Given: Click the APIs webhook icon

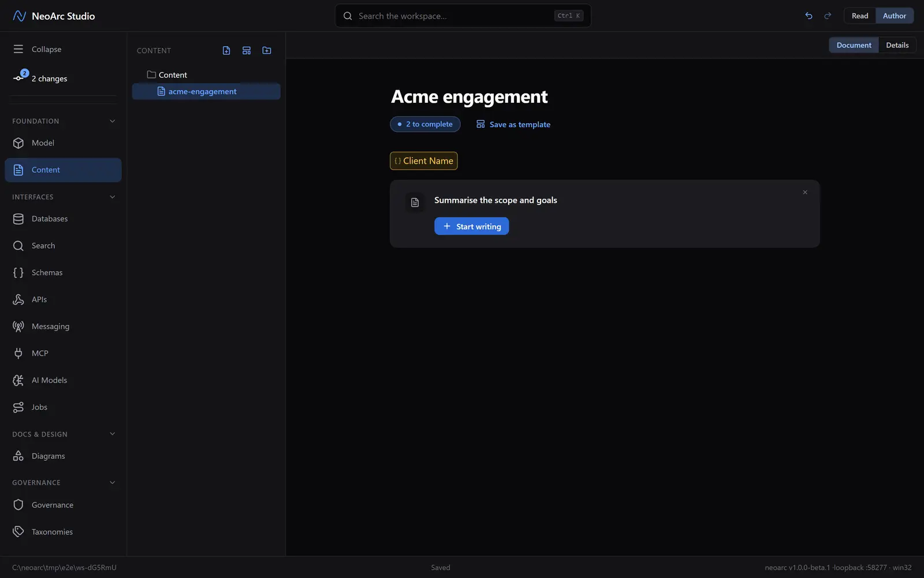Looking at the screenshot, I should point(18,299).
